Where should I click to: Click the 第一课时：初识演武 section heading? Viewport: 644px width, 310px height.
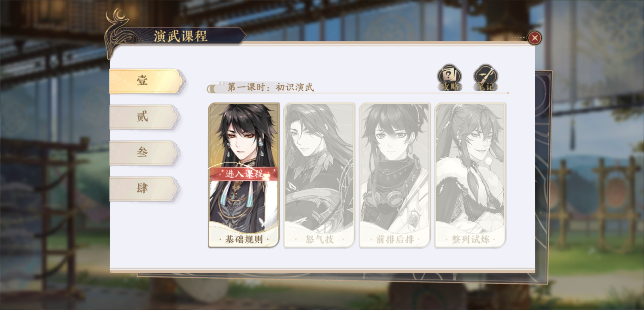point(271,87)
